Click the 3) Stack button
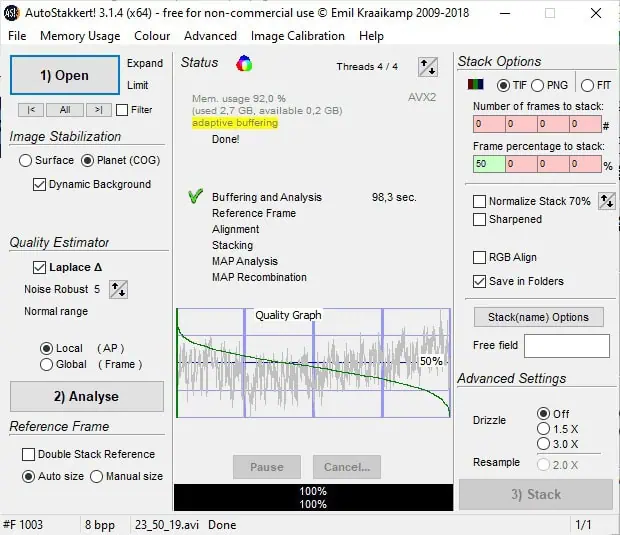Image resolution: width=620 pixels, height=535 pixels. click(x=536, y=494)
